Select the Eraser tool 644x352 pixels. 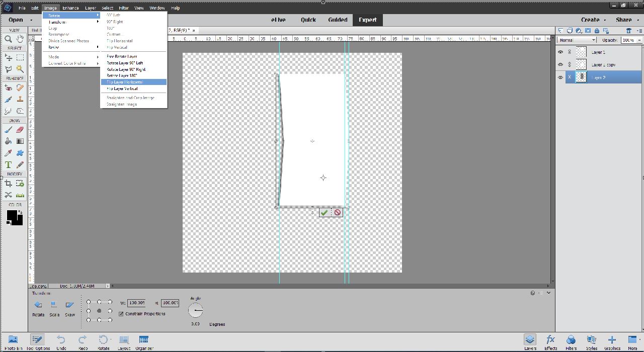20,130
